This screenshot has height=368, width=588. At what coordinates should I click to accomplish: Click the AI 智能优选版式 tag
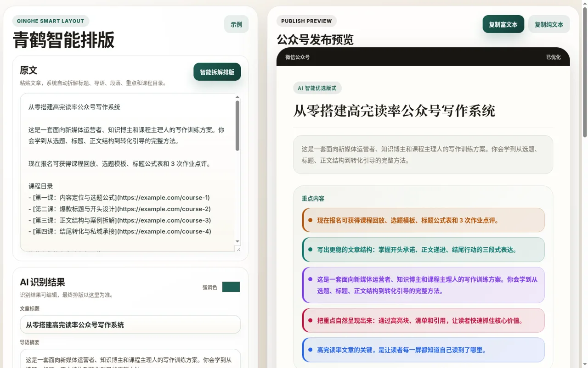click(317, 88)
